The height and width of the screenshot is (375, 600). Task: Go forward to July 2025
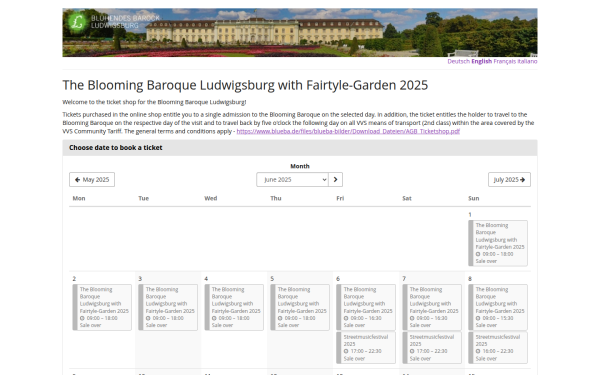[x=509, y=179]
